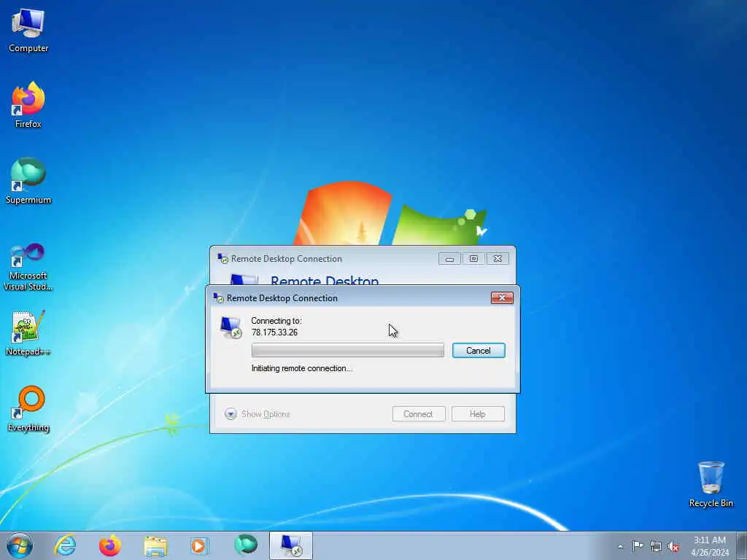Click the Connecting to label

(x=276, y=321)
